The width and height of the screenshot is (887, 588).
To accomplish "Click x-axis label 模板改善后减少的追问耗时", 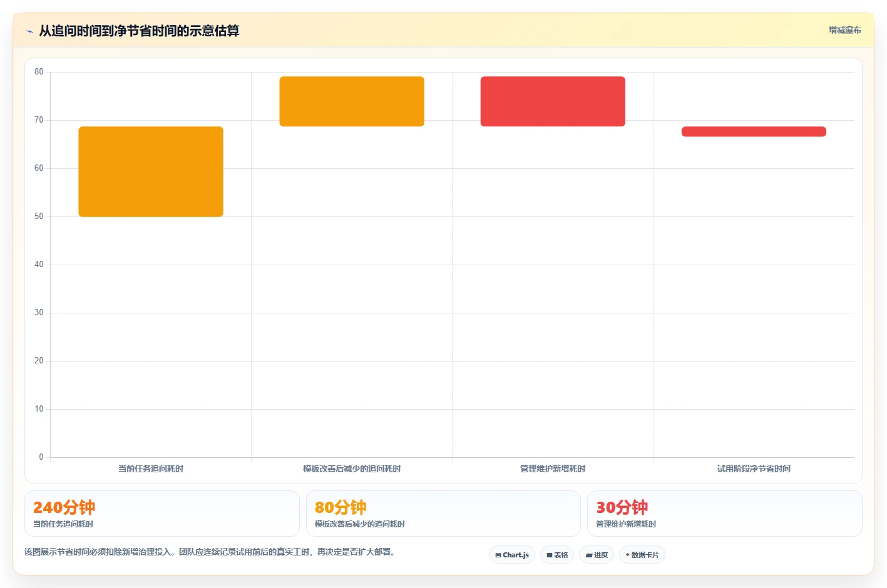I will click(352, 469).
